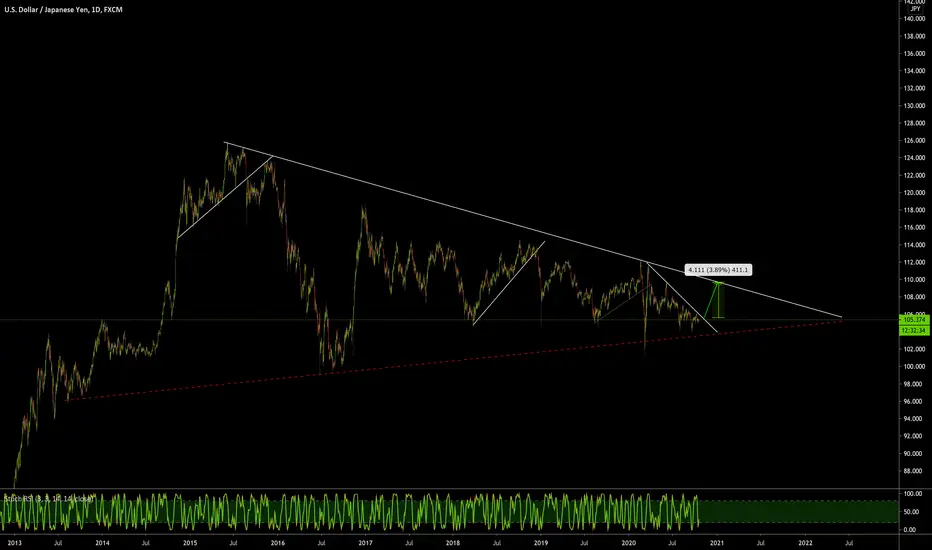Click the 114.000 price axis label
This screenshot has height=550, width=932.
[914, 245]
